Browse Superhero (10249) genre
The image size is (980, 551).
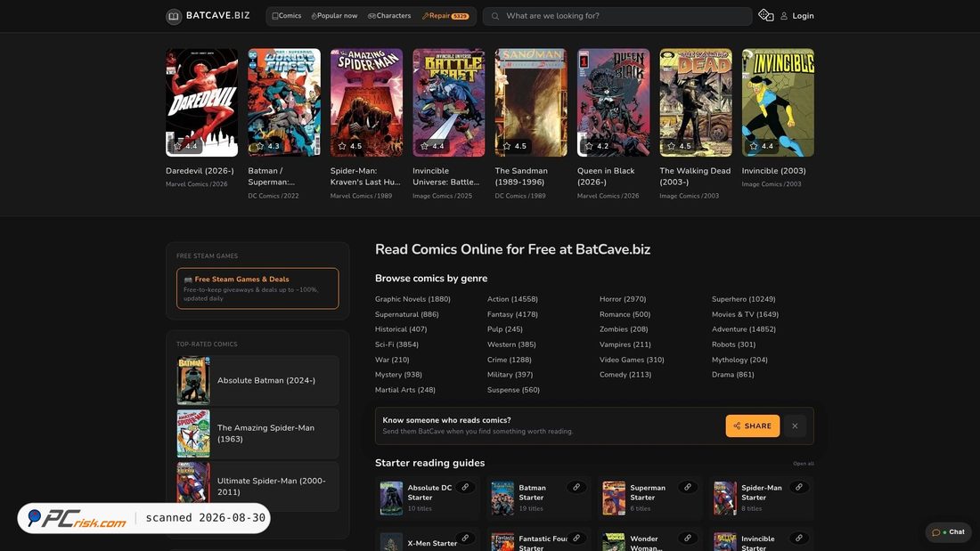pyautogui.click(x=743, y=299)
